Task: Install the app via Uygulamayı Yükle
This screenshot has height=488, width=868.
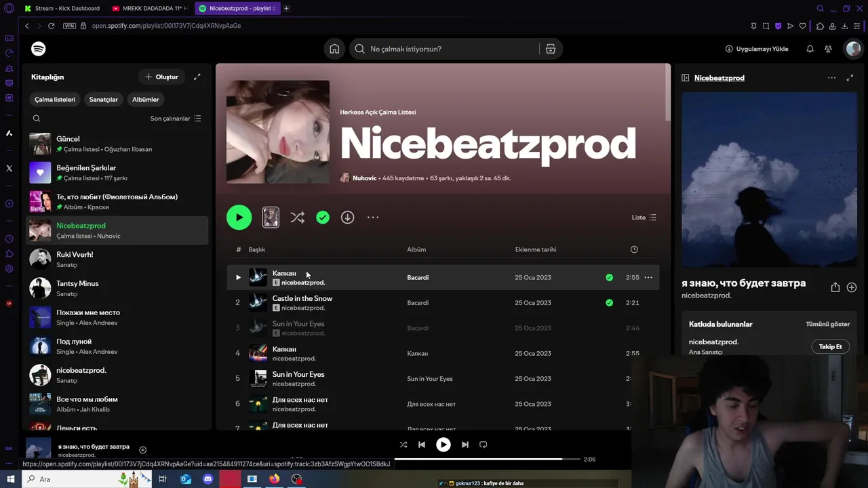Action: pos(757,49)
